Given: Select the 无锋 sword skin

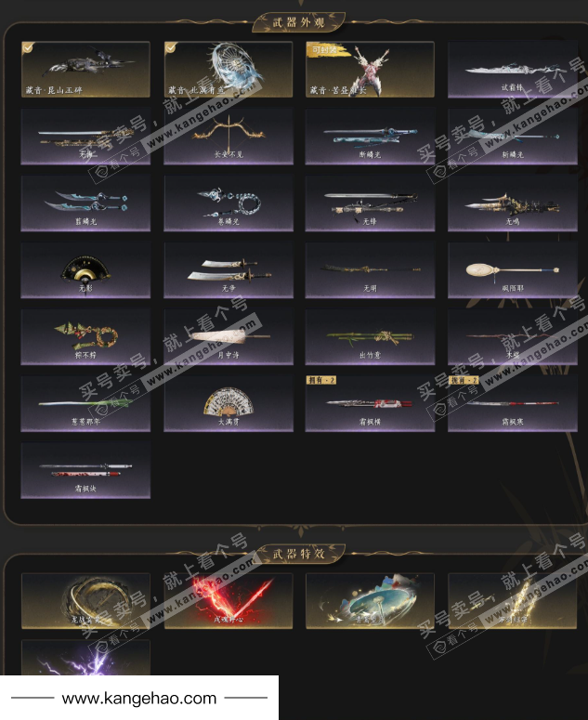Looking at the screenshot, I should pos(370,203).
